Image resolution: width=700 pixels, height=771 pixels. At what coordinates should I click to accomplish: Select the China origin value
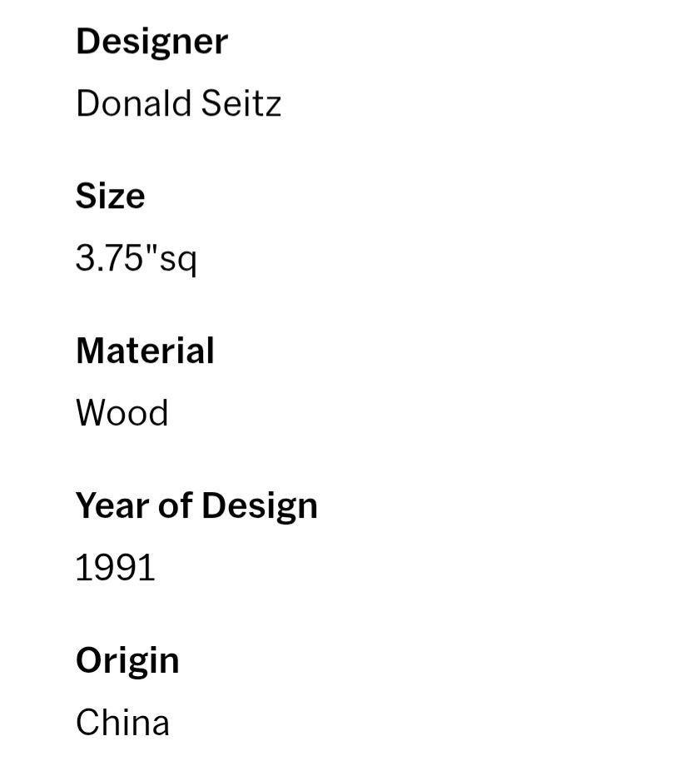[x=122, y=723]
